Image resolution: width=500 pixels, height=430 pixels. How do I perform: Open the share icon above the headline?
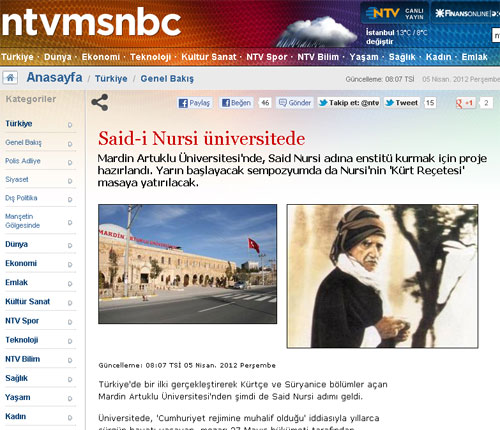(x=100, y=102)
